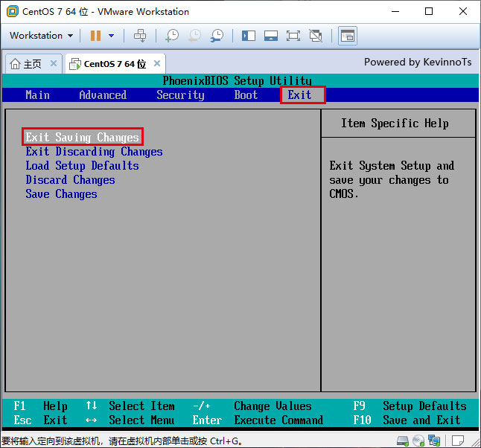Choose Exit Saving Changes
The image size is (481, 448).
[82, 137]
